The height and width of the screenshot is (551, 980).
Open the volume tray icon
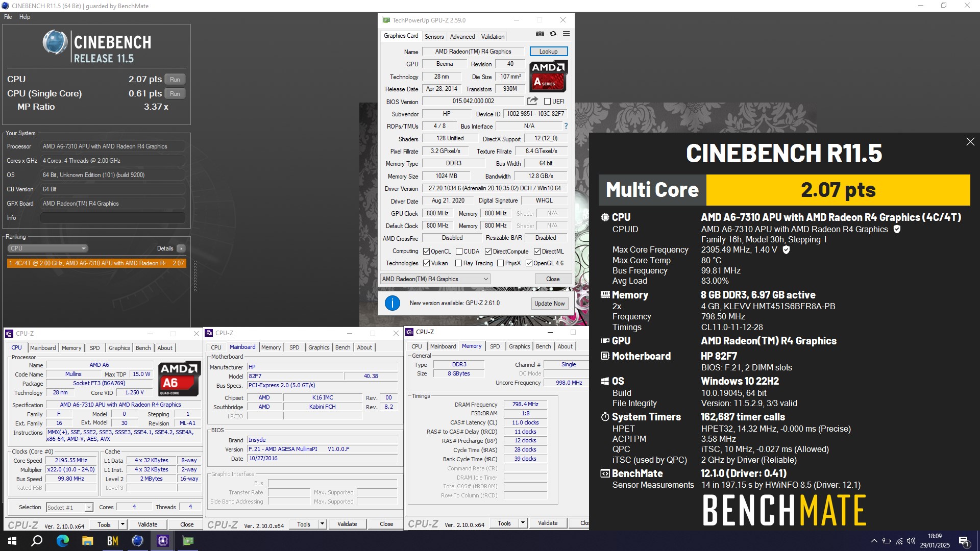(x=911, y=541)
